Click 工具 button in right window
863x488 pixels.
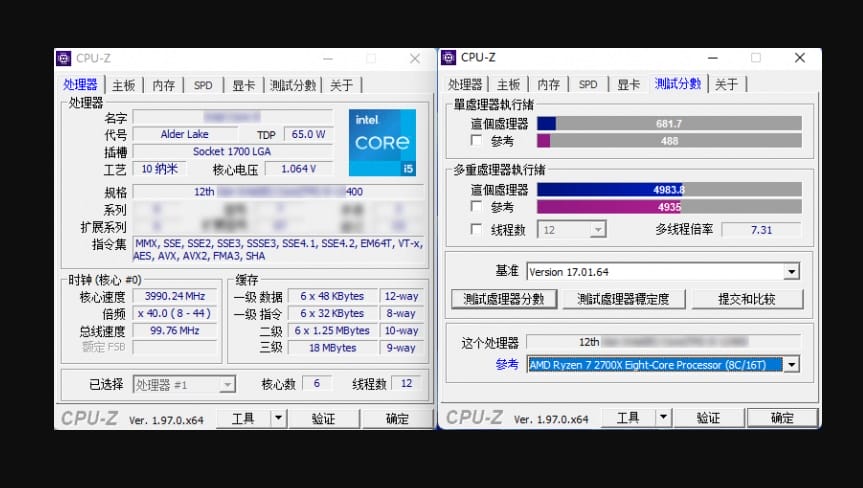tap(628, 418)
